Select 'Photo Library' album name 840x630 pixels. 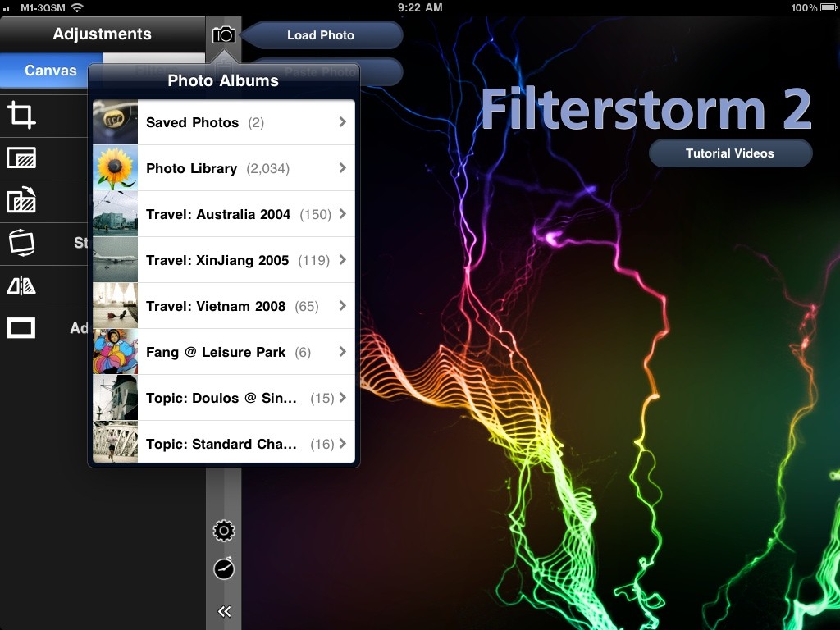point(191,169)
